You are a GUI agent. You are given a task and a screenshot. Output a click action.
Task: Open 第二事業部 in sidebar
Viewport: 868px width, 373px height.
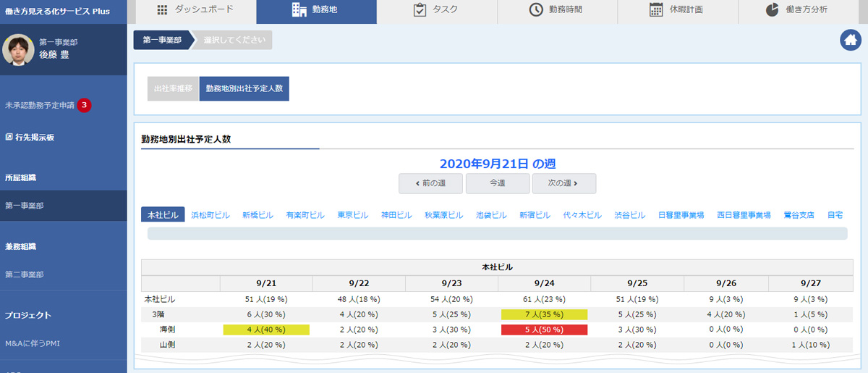tap(25, 274)
